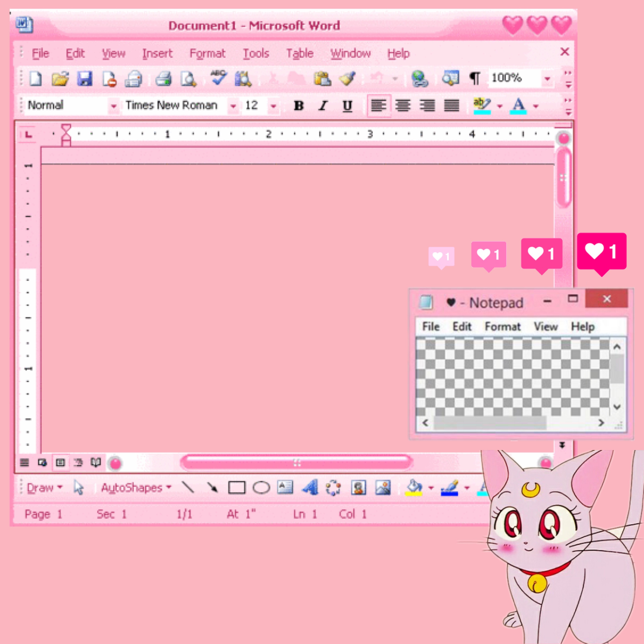This screenshot has width=644, height=644.
Task: Toggle Justify alignment
Action: click(x=452, y=106)
